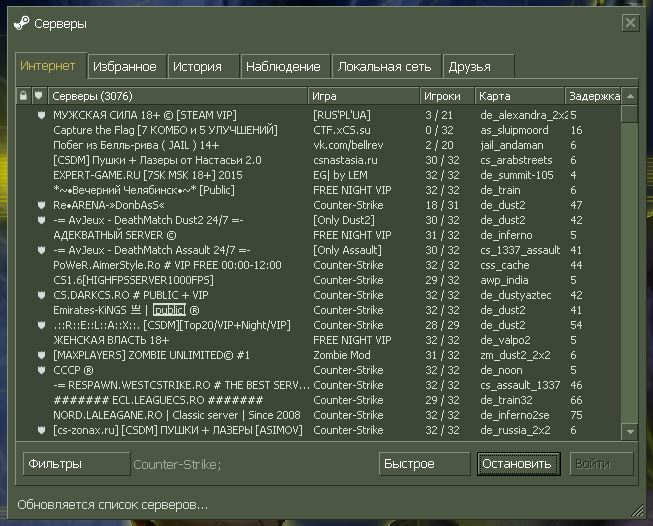Click scrollbar up arrow

click(x=630, y=96)
